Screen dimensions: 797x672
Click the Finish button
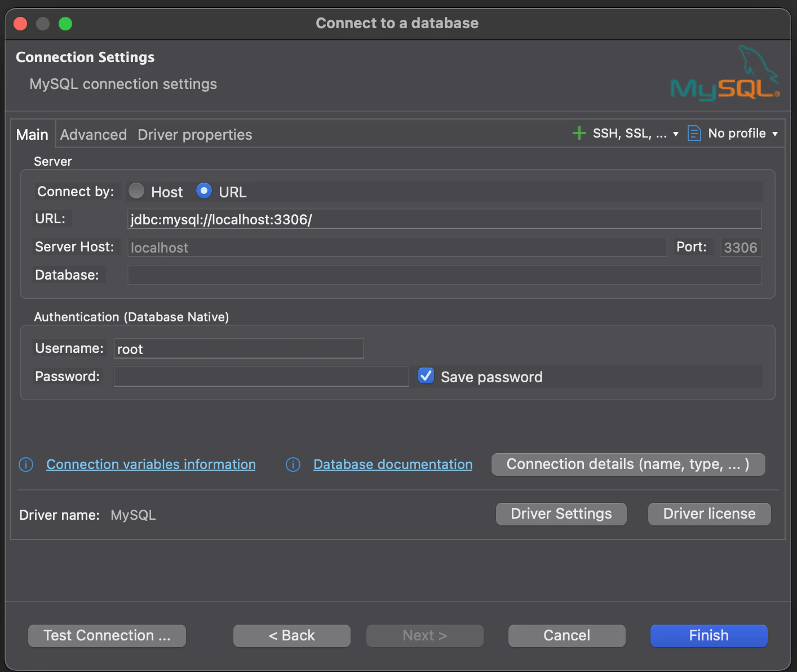[709, 636]
